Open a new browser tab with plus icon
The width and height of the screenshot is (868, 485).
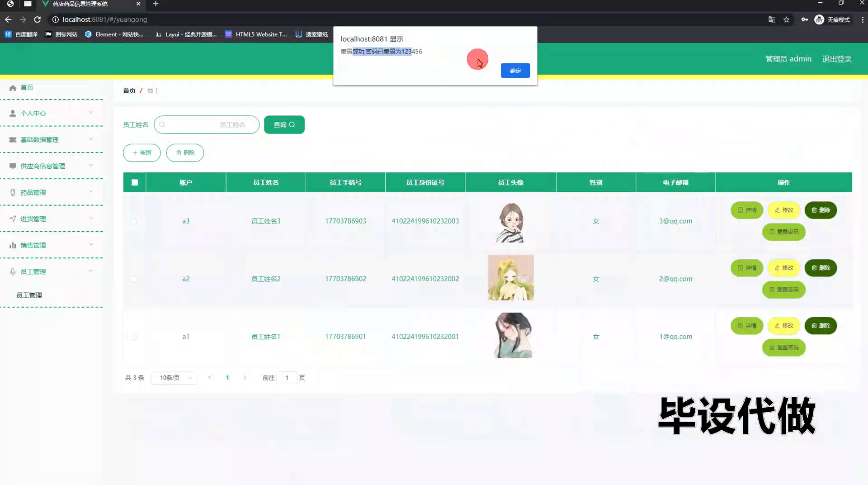pos(156,4)
